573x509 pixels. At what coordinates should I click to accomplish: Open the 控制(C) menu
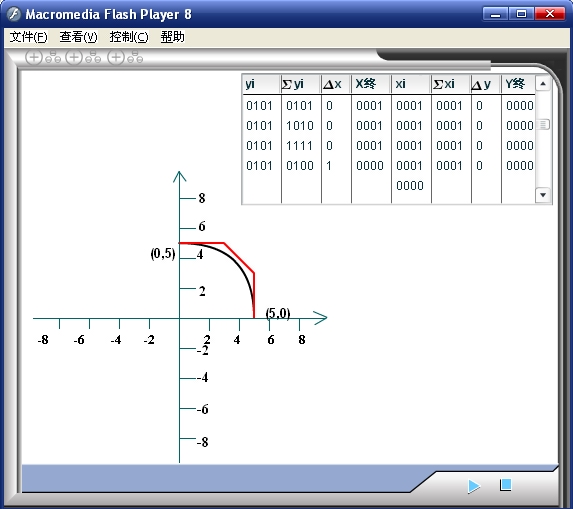tap(129, 37)
